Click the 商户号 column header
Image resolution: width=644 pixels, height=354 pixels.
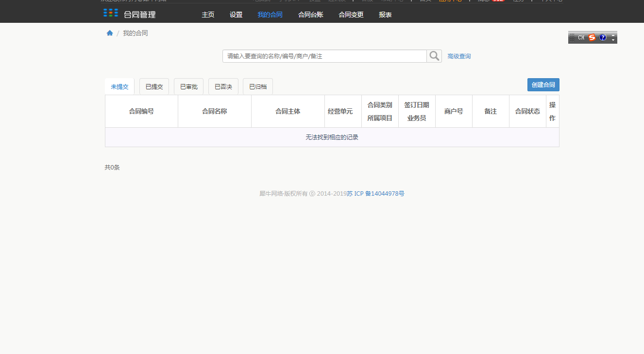[454, 111]
